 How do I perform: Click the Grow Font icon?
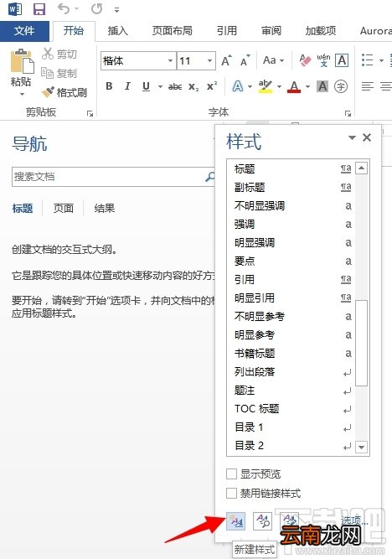(x=226, y=60)
